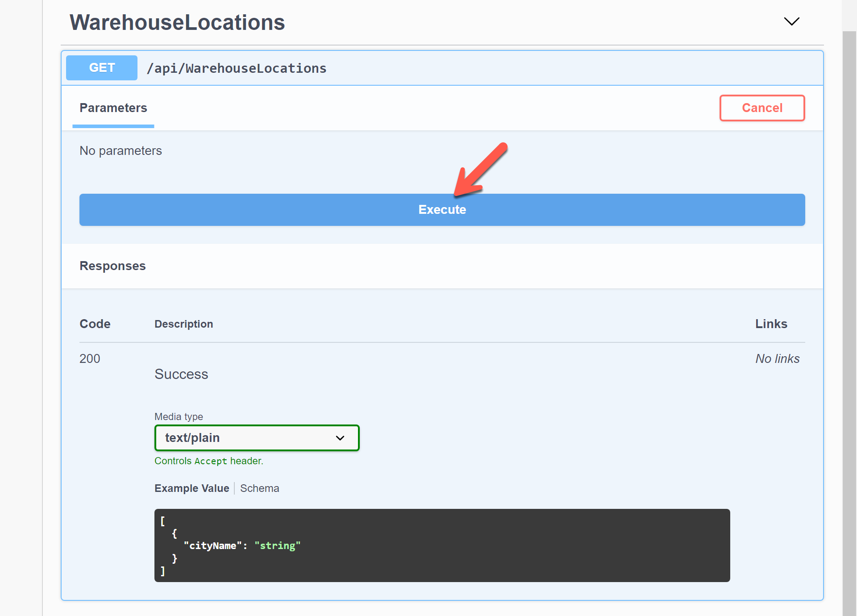Click the example JSON code block
The height and width of the screenshot is (616, 857).
(x=442, y=545)
